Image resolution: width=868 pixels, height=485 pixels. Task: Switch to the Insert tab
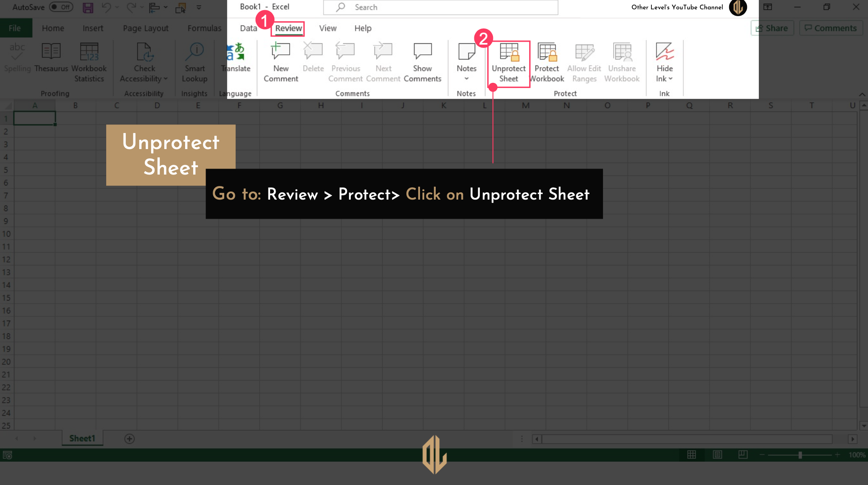93,28
